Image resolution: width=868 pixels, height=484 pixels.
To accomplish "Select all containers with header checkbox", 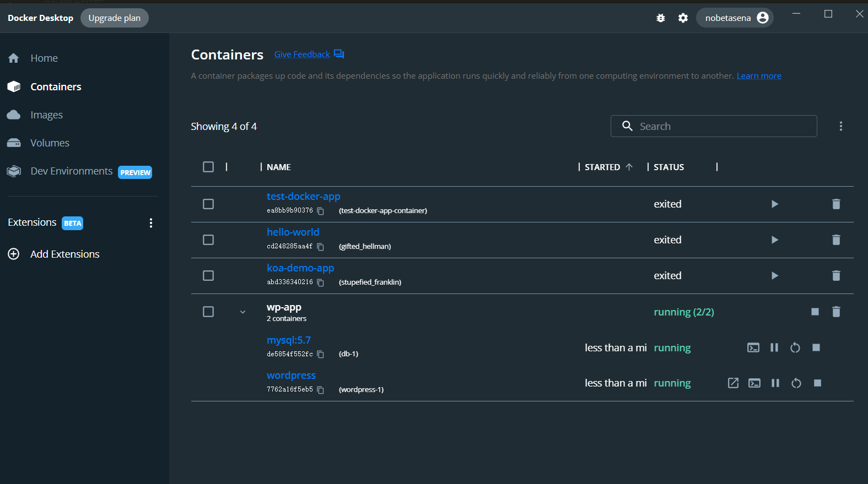I will [208, 167].
